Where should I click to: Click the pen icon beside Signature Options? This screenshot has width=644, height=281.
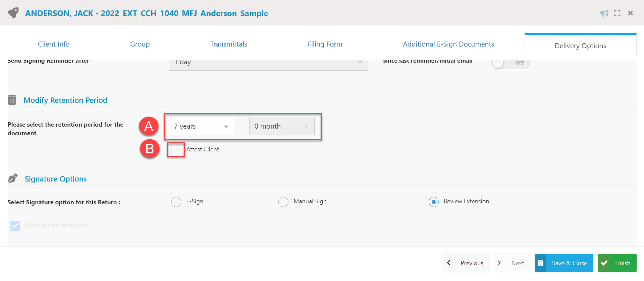tap(12, 179)
